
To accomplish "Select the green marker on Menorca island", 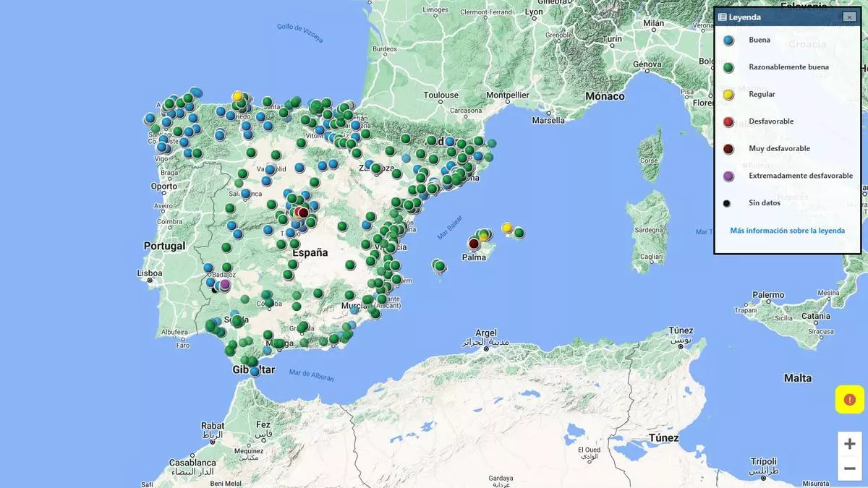I will point(519,233).
